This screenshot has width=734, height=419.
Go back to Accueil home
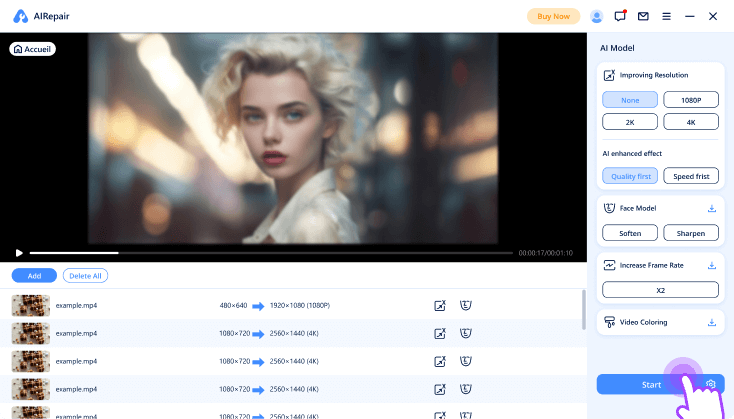pos(33,48)
